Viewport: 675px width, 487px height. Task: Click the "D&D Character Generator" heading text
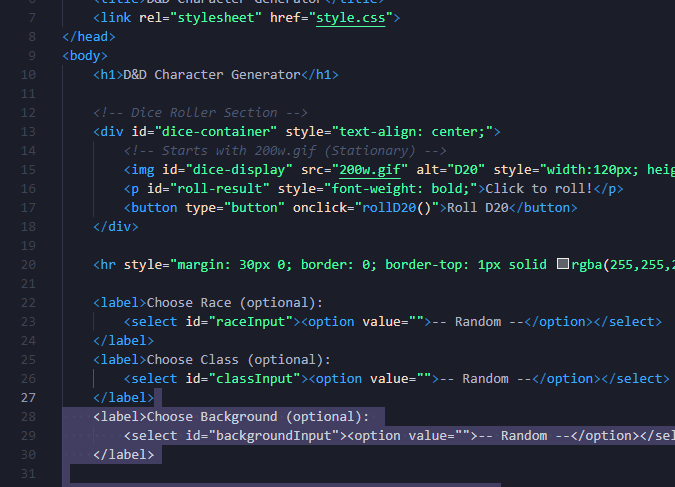212,75
